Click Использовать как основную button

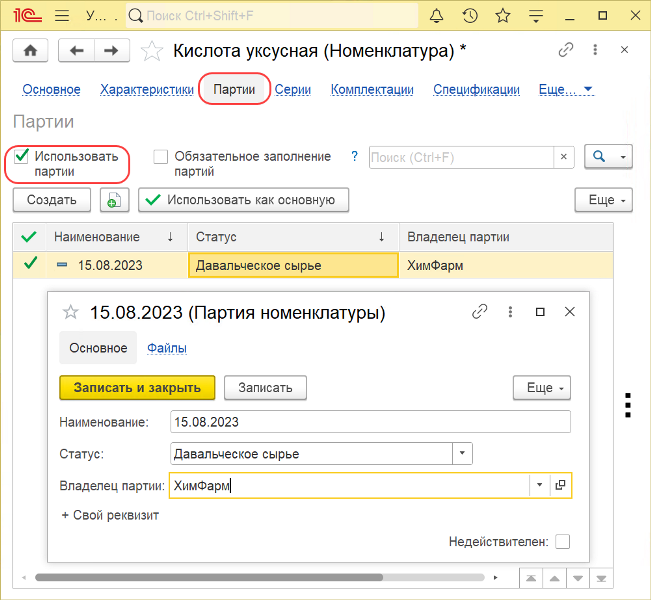pos(243,200)
